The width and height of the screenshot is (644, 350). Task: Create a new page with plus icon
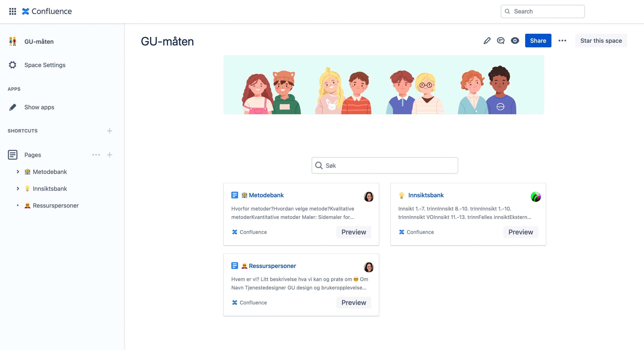coord(109,155)
